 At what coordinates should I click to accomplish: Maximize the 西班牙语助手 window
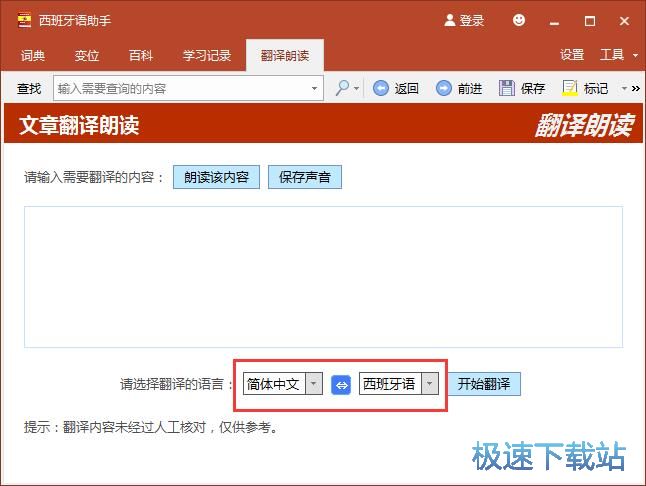click(x=590, y=21)
